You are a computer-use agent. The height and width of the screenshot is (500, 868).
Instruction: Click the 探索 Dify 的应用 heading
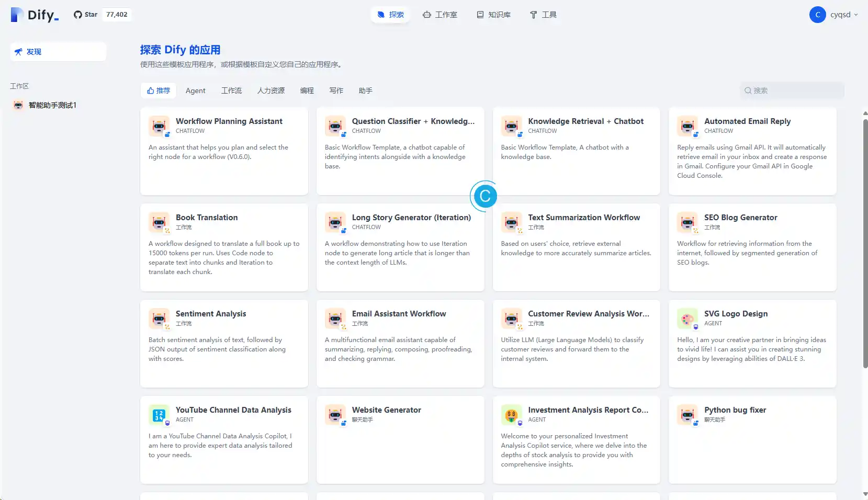pos(180,50)
